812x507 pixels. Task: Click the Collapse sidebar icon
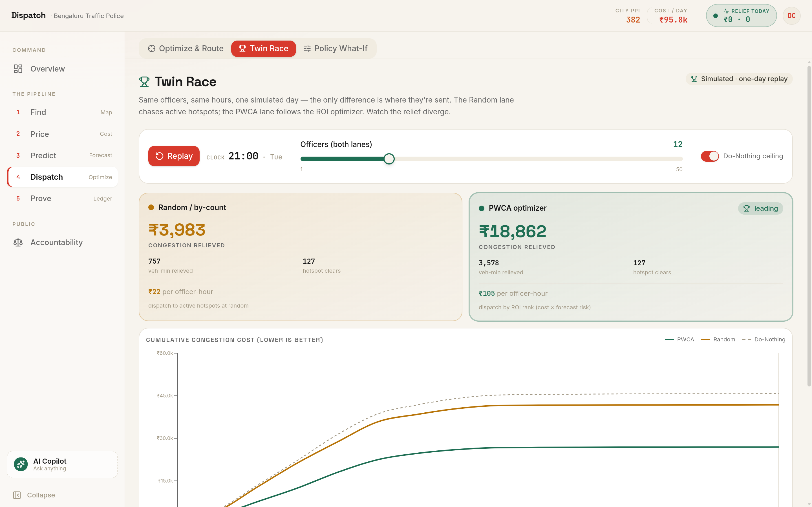click(x=17, y=495)
